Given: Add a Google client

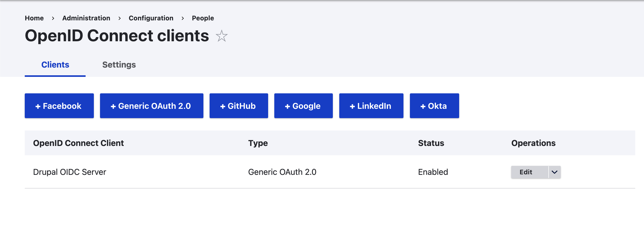Looking at the screenshot, I should click(x=303, y=106).
